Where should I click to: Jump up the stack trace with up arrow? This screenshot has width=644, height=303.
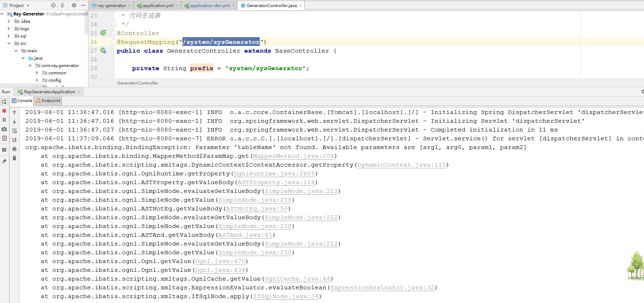click(x=14, y=113)
